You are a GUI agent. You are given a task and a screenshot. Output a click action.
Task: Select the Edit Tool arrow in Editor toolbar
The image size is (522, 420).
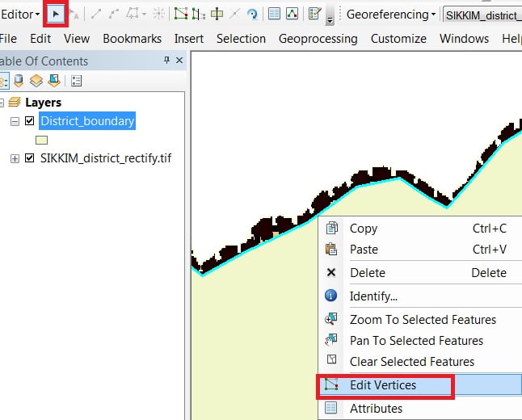[56, 14]
